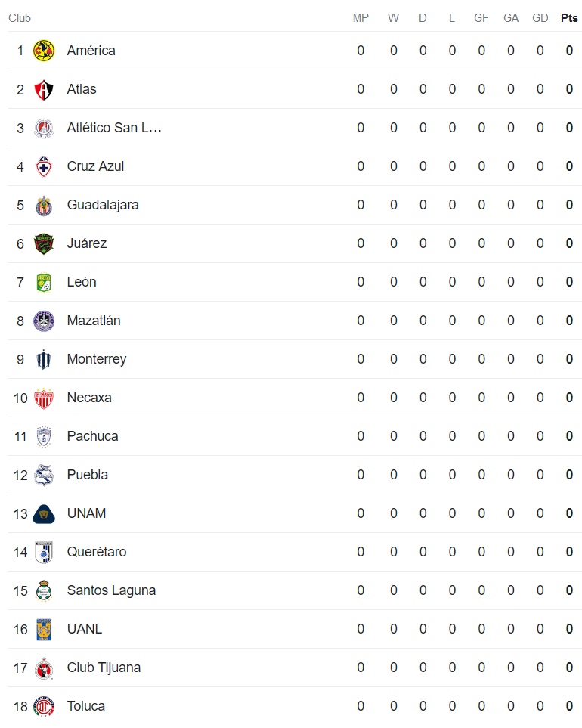Click the América club crest icon
582x728 pixels.
pos(44,51)
